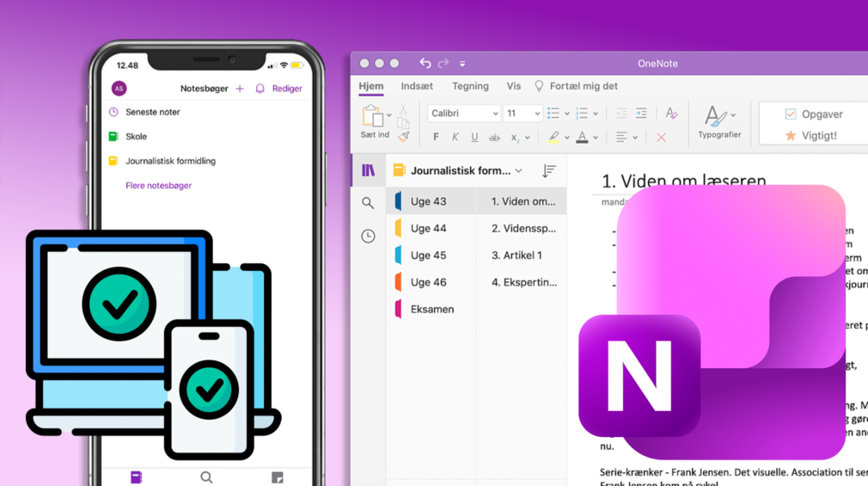Click the format painter brush icon
868x486 pixels.
(x=403, y=137)
